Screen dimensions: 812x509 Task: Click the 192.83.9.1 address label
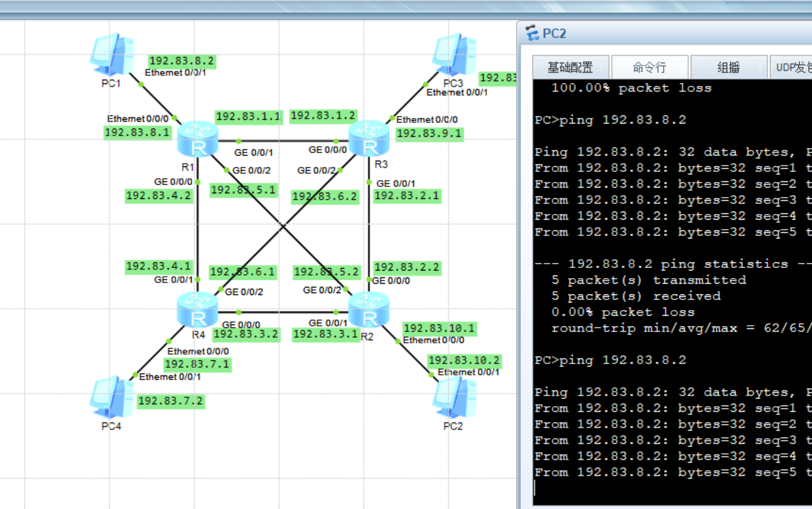click(x=430, y=134)
